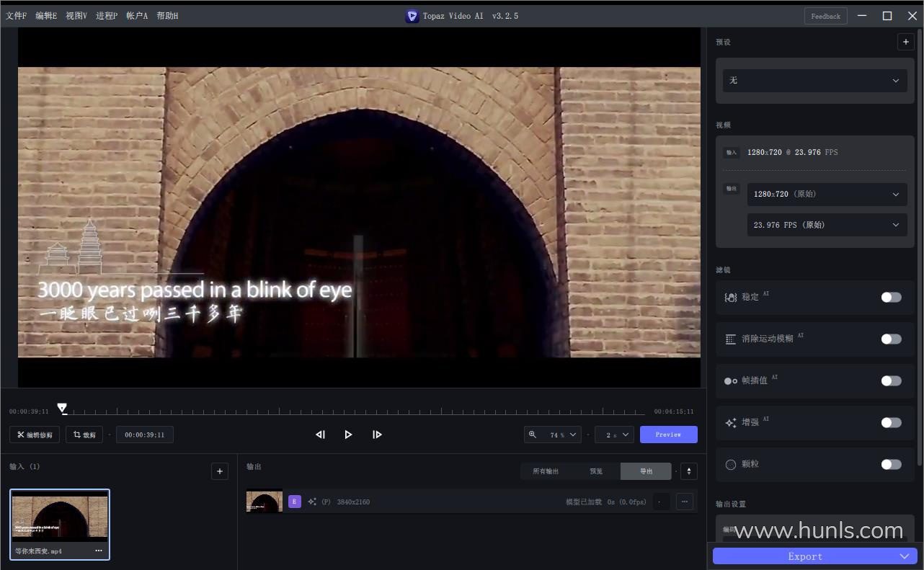
Task: Enable the 稳定 stabilization toggle
Action: click(891, 297)
